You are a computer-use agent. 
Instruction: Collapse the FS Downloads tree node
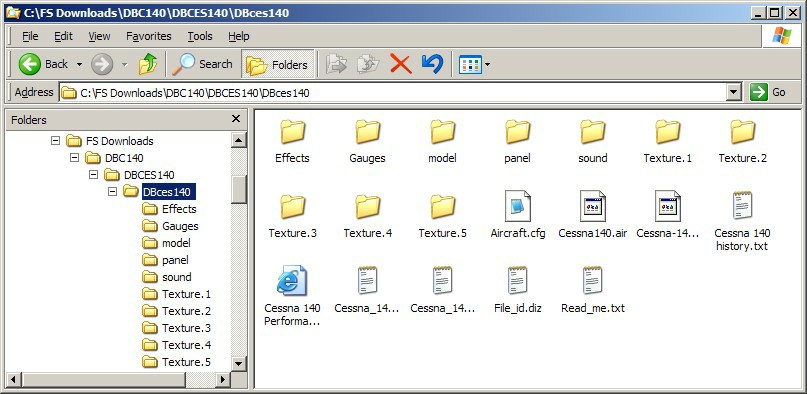tap(56, 140)
